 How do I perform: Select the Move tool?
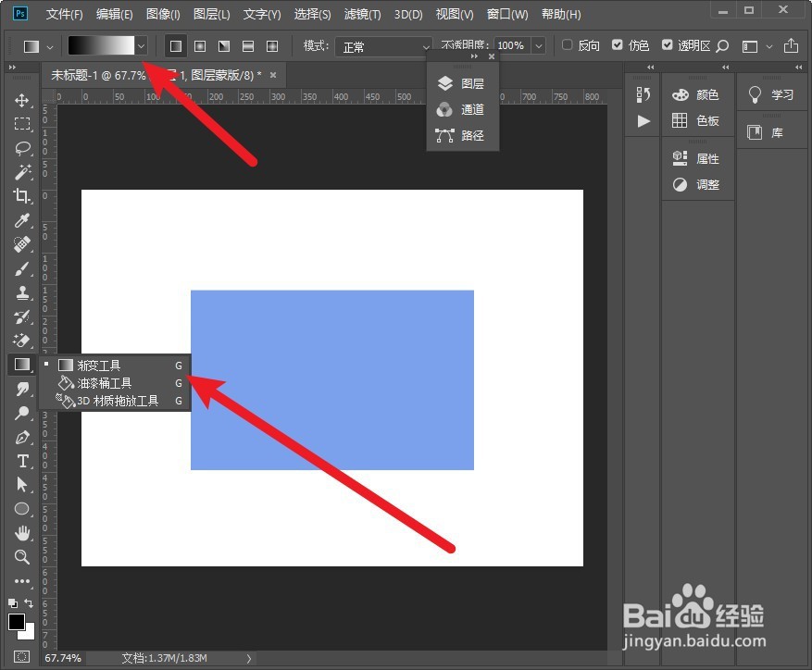pos(21,99)
